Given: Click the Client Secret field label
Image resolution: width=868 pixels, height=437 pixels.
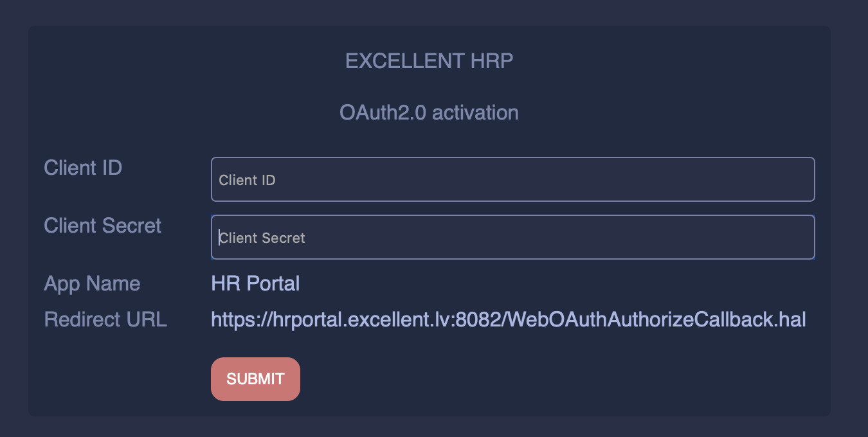Looking at the screenshot, I should [x=103, y=226].
